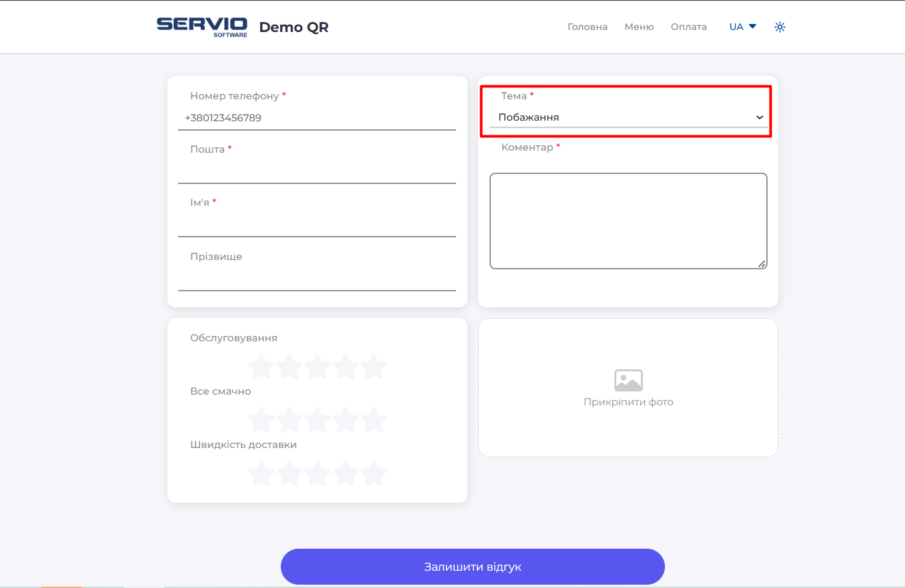The image size is (905, 588).
Task: Open the Оплата navigation link
Action: [x=688, y=27]
